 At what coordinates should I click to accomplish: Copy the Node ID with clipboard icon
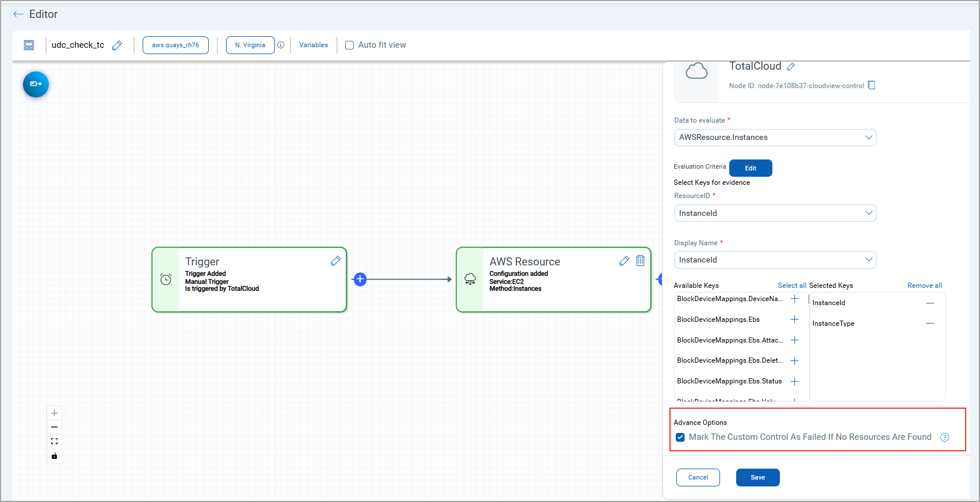pyautogui.click(x=871, y=85)
